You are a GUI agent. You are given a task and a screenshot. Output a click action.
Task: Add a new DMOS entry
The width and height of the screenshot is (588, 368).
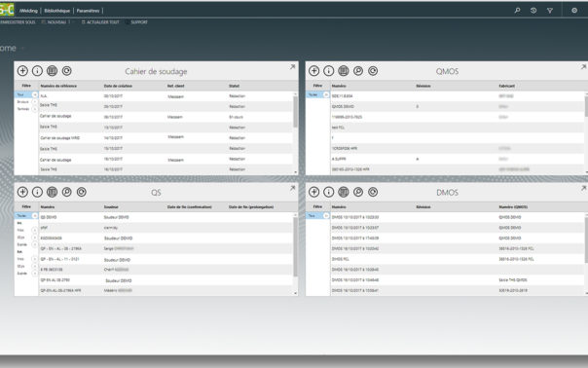313,192
